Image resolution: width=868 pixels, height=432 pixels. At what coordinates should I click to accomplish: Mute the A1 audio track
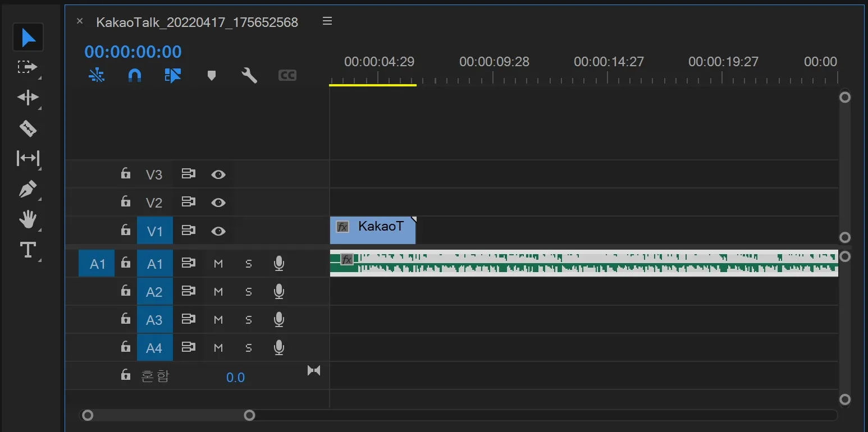click(218, 264)
